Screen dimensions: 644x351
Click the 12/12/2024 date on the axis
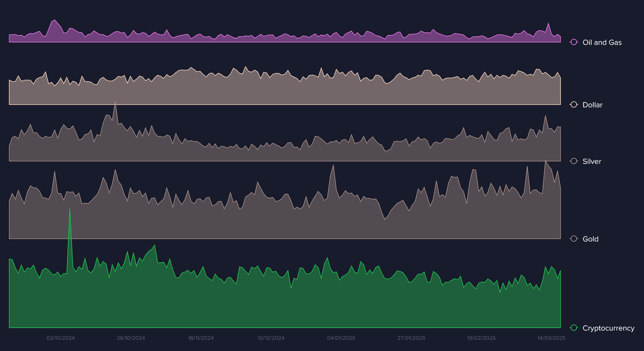coord(271,338)
